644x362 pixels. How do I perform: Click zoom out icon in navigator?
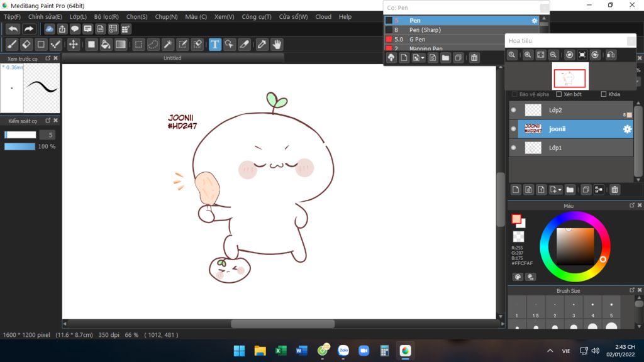point(553,55)
